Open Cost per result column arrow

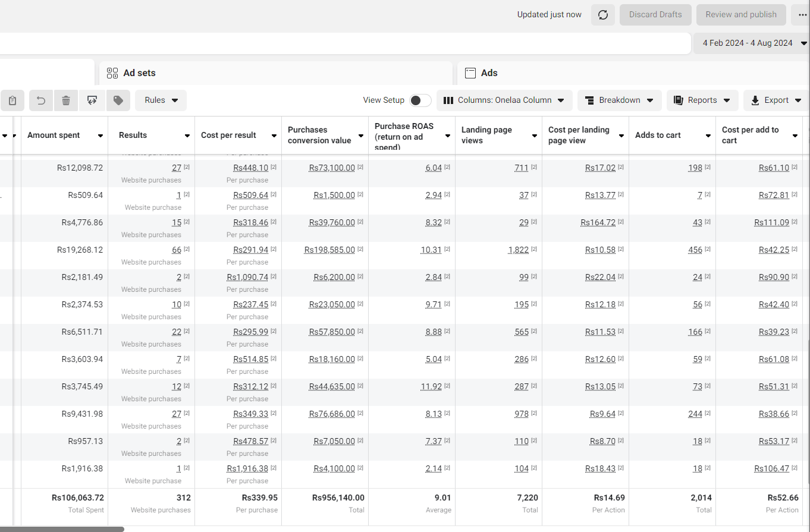[x=274, y=136]
